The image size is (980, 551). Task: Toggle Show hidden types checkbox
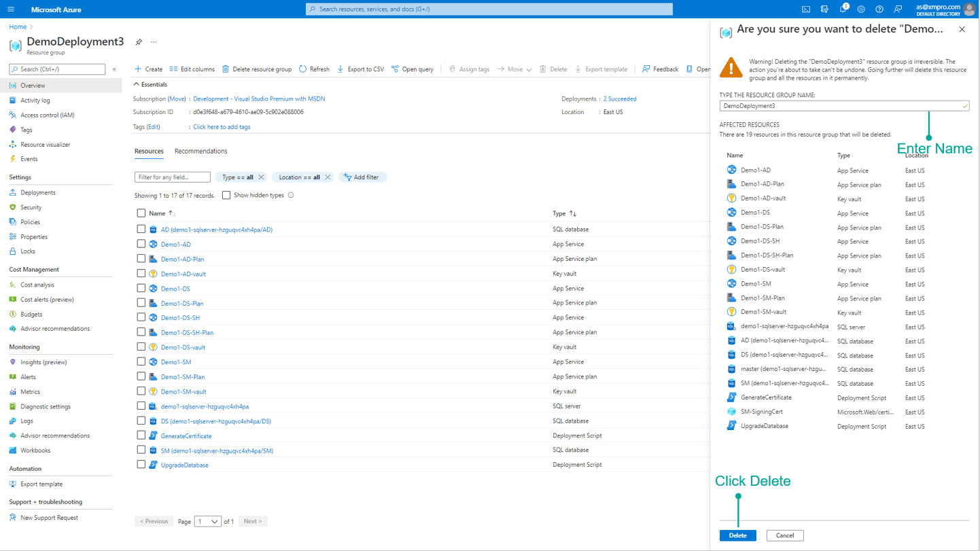click(226, 196)
